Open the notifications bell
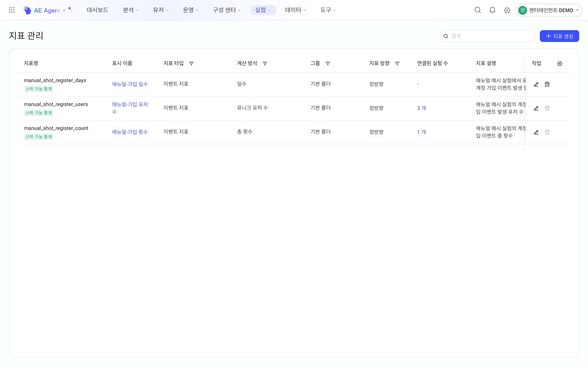588x368 pixels. pyautogui.click(x=492, y=10)
